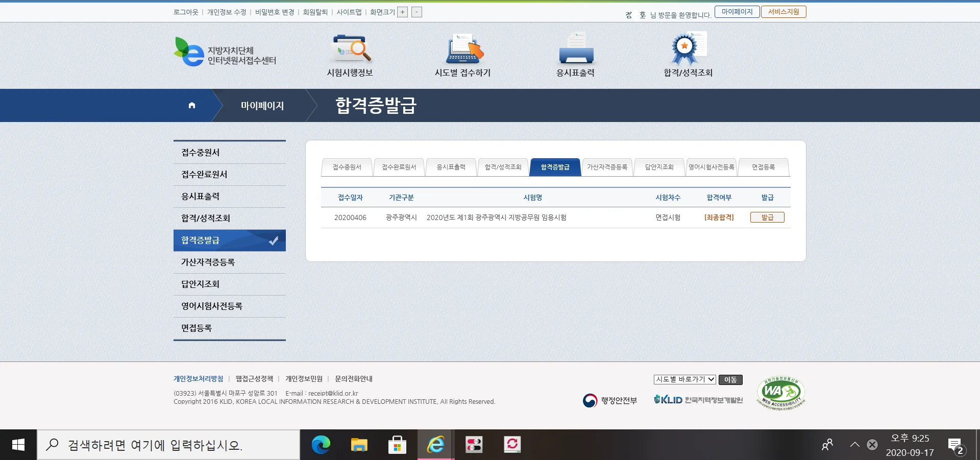Open Microsoft Store from taskbar
The image size is (980, 460).
(x=397, y=445)
